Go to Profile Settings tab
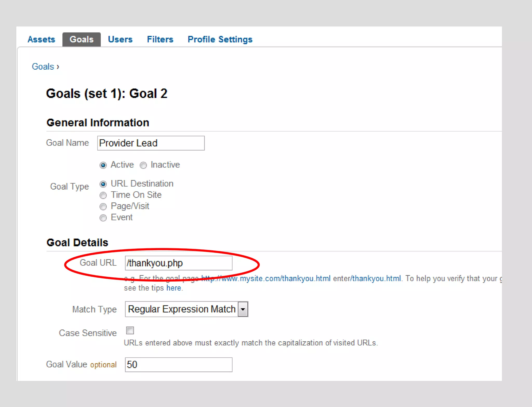This screenshot has width=532, height=407. coord(220,39)
